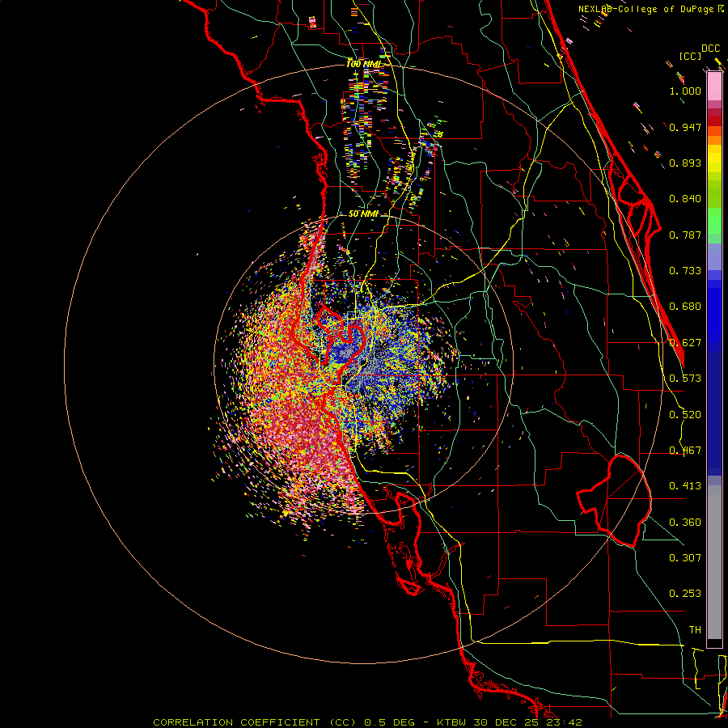Select the 1.000 value on the legend
This screenshot has width=728, height=728.
(x=685, y=91)
